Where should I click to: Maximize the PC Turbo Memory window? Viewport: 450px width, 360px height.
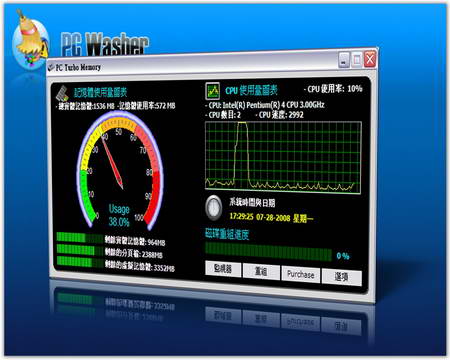pyautogui.click(x=357, y=60)
